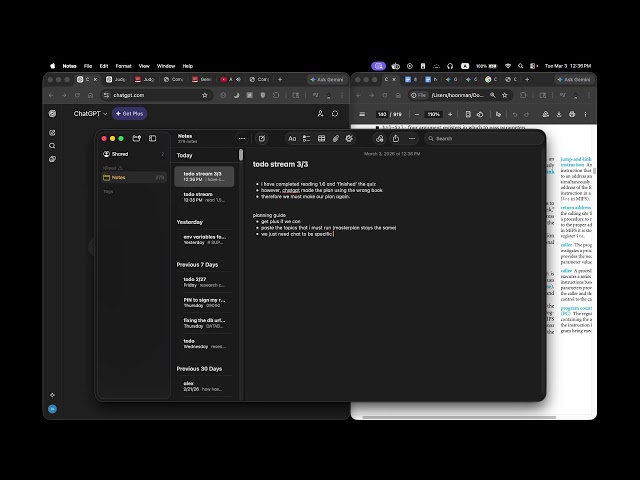
Task: Open the Format menu
Action: pyautogui.click(x=123, y=66)
